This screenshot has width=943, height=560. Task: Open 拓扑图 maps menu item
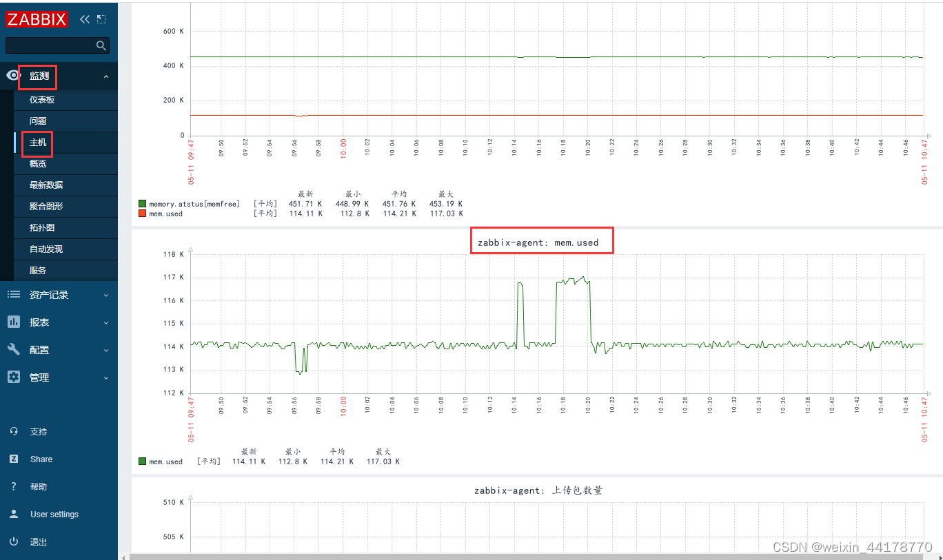click(42, 228)
